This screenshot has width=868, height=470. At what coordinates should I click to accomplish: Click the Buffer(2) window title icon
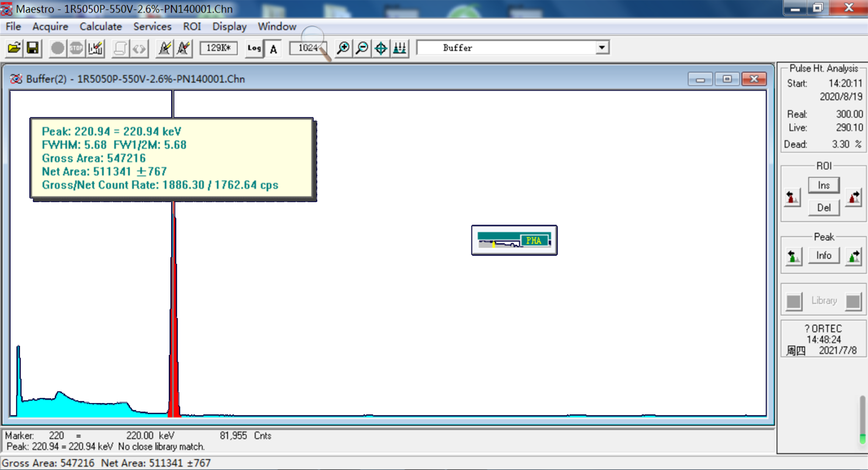pos(16,79)
